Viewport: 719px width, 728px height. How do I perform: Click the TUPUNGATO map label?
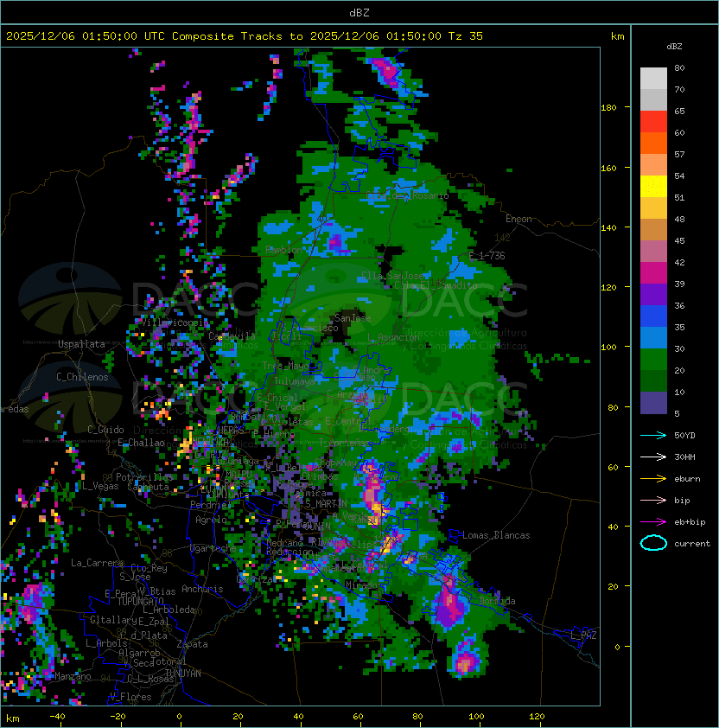click(x=140, y=601)
